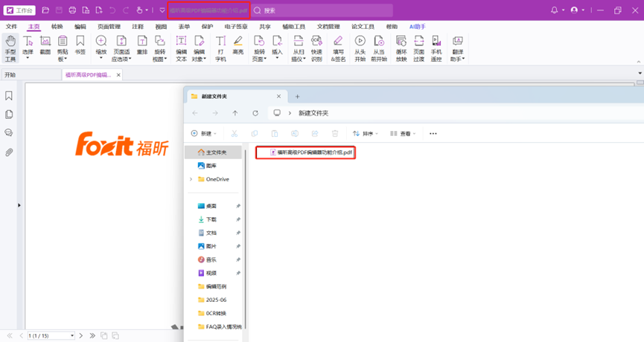Choose the Highlight (高亮) tool
This screenshot has width=644, height=342.
click(237, 45)
